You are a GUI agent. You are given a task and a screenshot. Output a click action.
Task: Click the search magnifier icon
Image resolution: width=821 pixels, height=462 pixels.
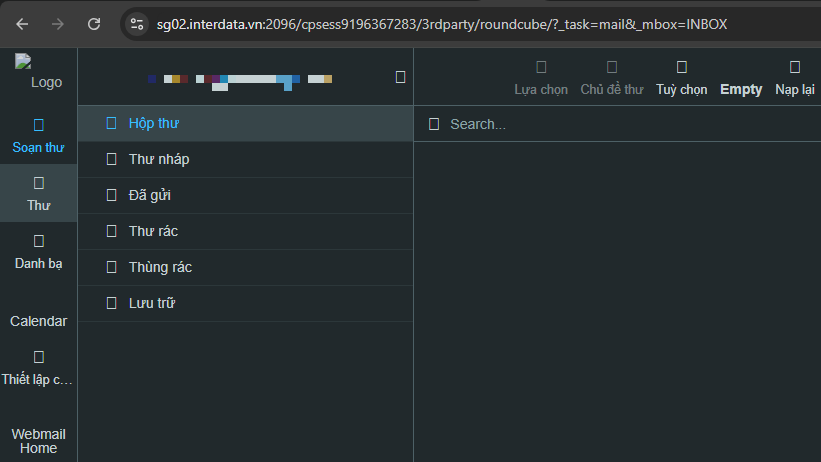pos(434,124)
